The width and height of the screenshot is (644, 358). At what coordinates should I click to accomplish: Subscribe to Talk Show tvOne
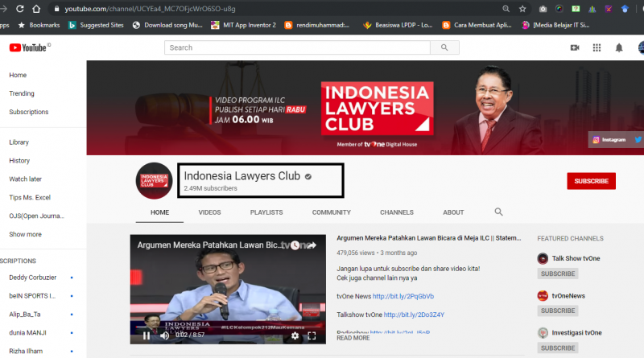[558, 274]
